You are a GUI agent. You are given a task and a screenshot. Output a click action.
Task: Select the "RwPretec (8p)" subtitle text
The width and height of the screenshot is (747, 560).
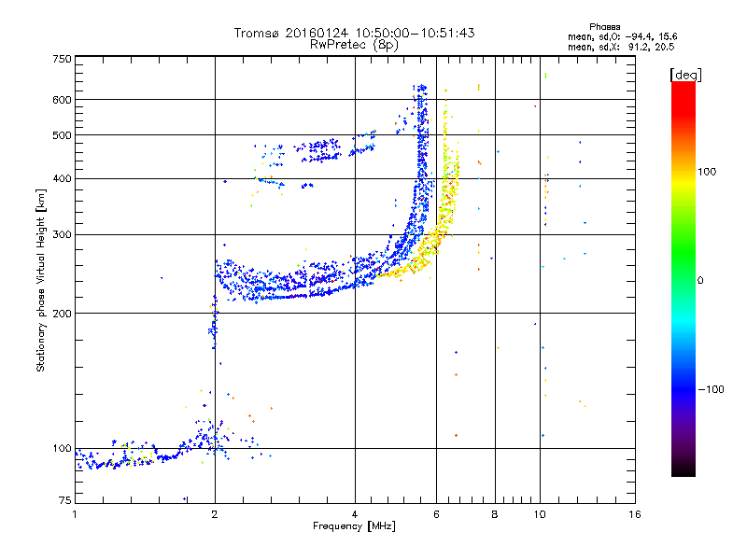[x=354, y=45]
